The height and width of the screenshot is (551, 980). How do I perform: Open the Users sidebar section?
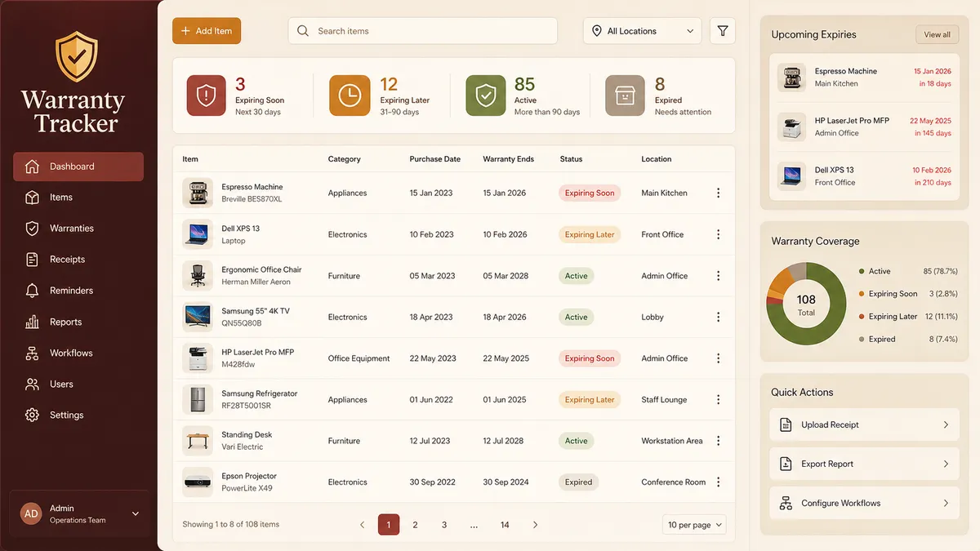(78, 384)
